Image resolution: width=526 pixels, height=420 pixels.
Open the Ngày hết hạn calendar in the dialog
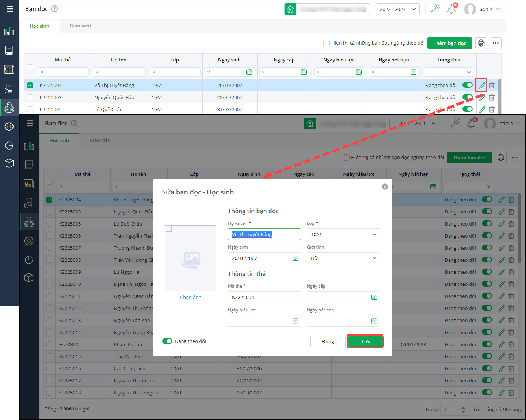(374, 321)
